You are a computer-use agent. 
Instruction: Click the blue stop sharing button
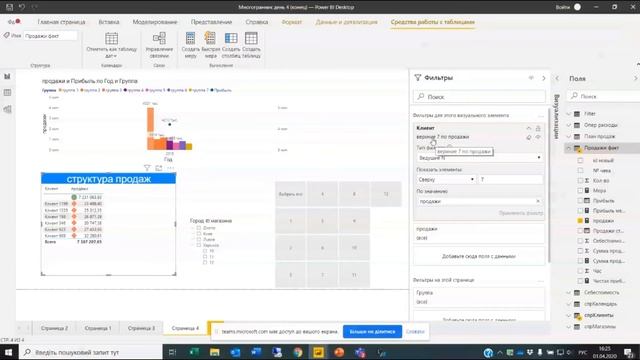(x=372, y=332)
